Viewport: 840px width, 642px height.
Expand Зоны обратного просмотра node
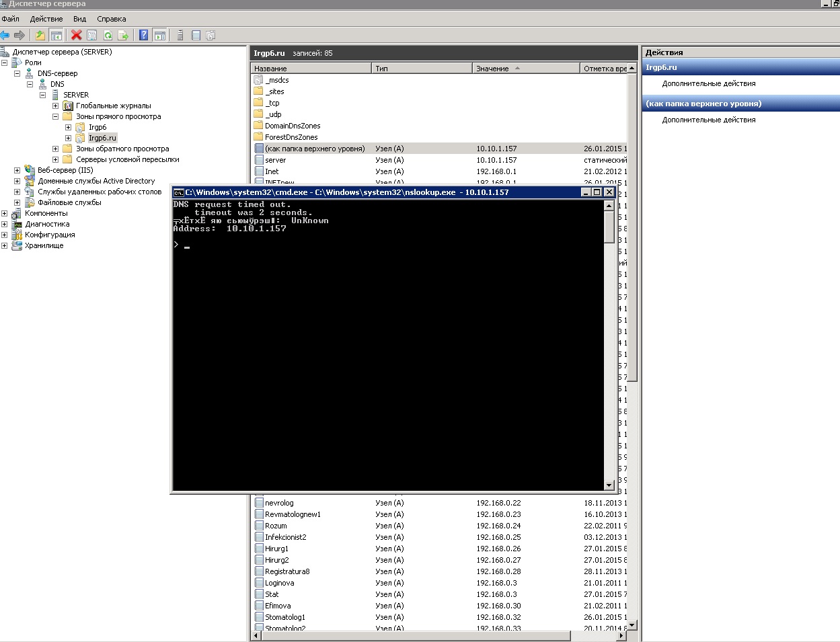[55, 149]
